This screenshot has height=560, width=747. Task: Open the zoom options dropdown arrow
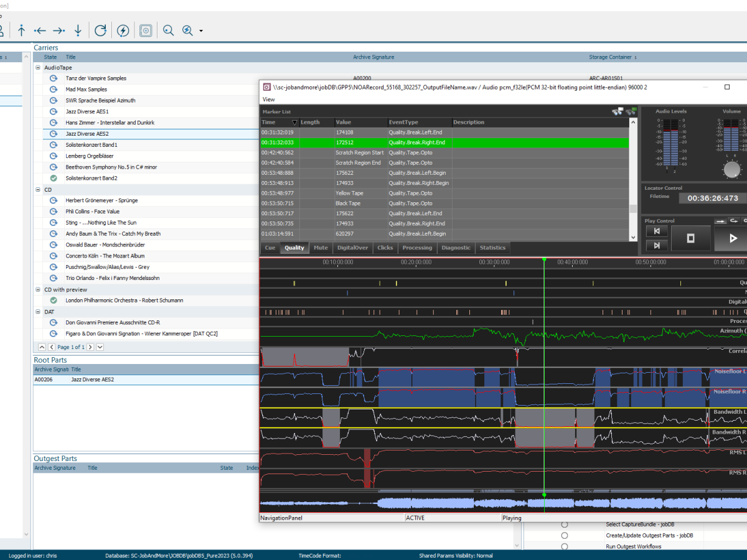point(200,30)
